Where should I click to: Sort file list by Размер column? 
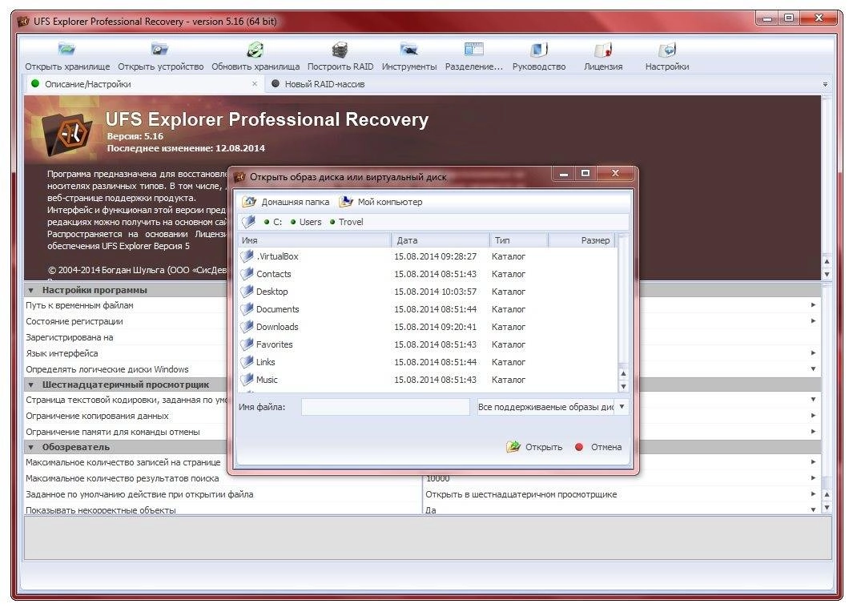click(x=582, y=240)
